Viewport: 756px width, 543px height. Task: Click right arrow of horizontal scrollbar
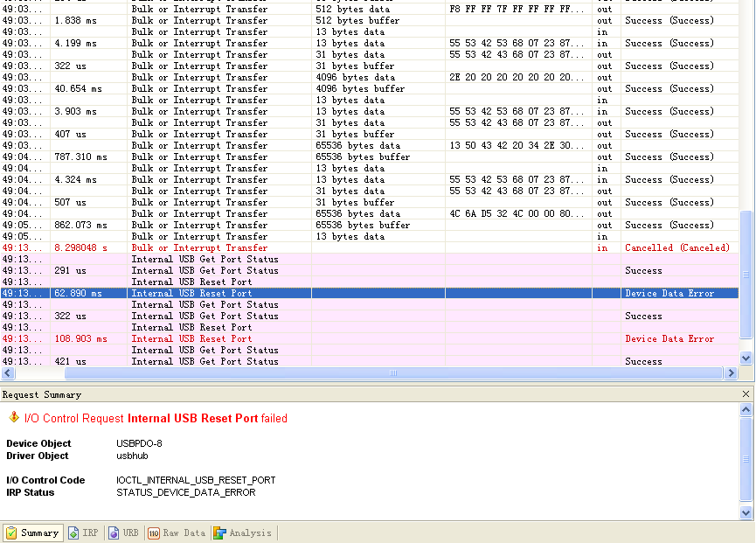click(x=731, y=372)
